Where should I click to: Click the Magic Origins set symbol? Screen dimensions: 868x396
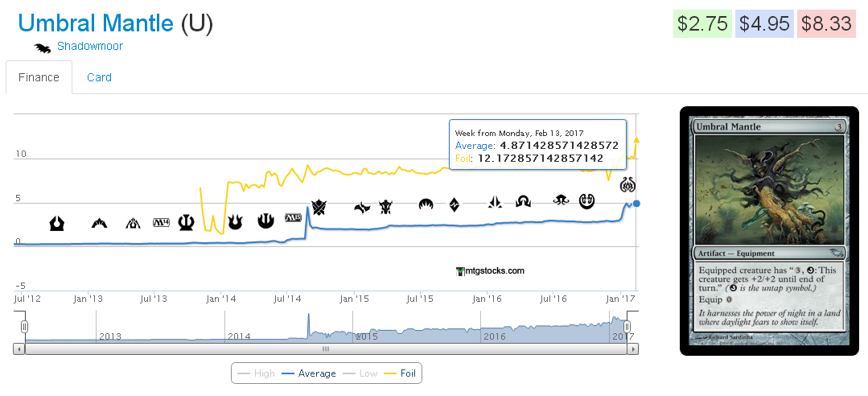[427, 204]
